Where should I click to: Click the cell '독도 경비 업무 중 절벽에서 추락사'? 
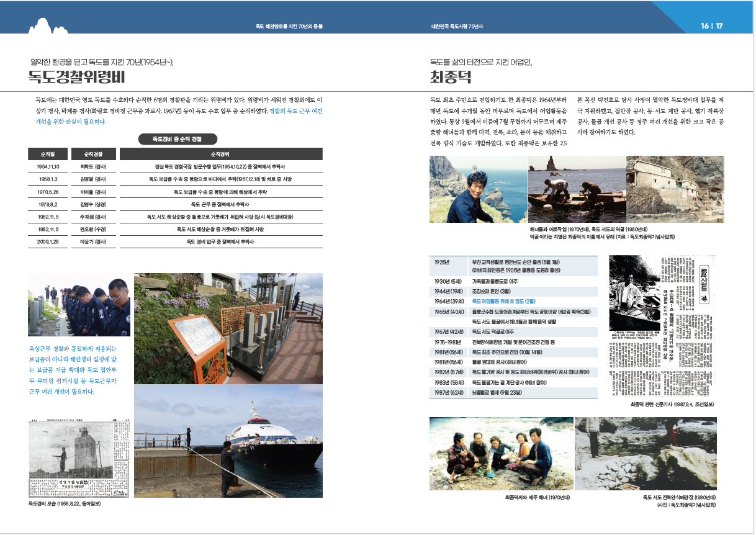220,241
